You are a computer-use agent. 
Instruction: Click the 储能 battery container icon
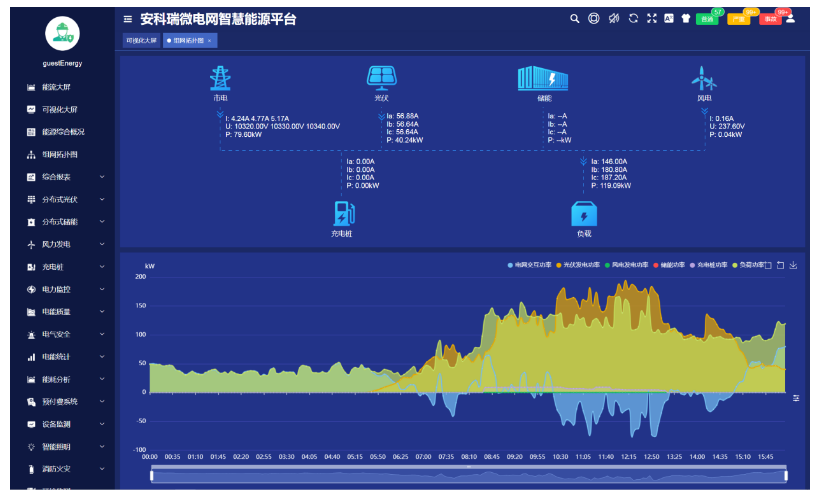tap(543, 79)
